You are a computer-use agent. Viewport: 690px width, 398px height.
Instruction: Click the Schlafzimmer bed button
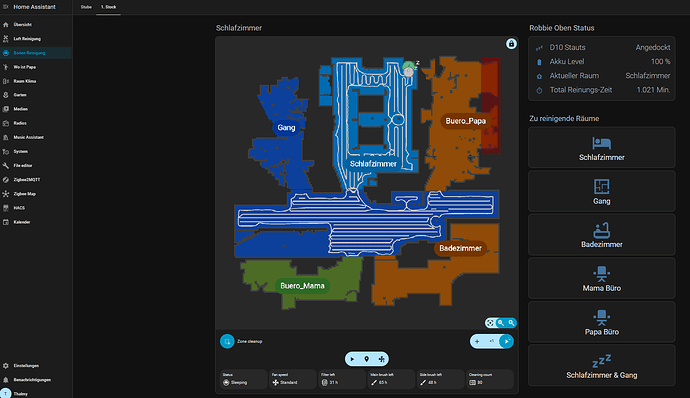point(602,147)
